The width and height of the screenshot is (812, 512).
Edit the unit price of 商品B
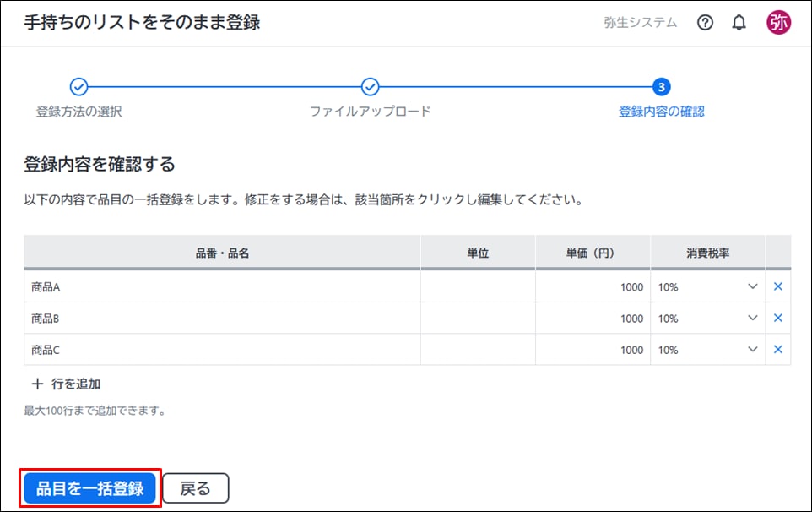point(593,319)
